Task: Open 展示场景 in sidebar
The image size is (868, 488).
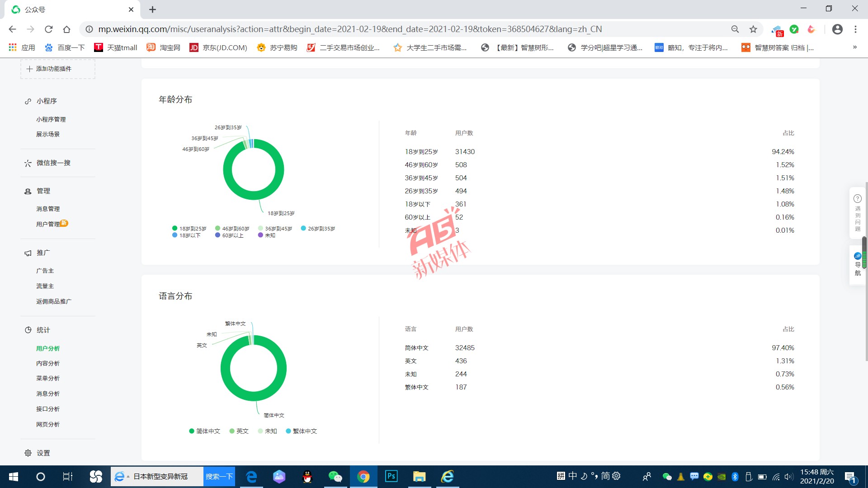Action: (x=48, y=134)
